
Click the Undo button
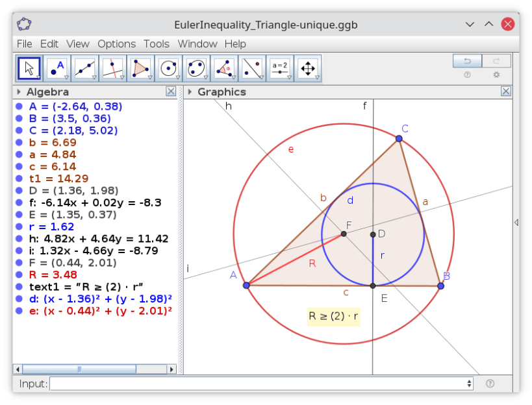pos(467,60)
